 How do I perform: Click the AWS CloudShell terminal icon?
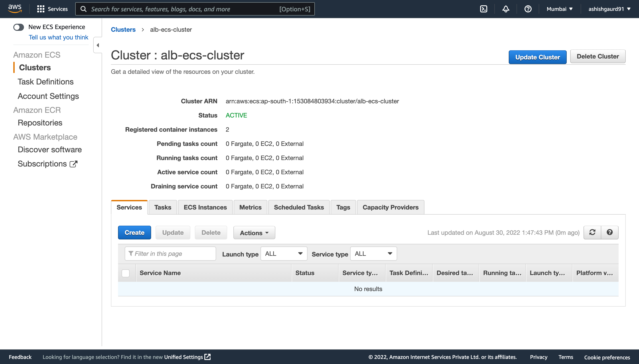pyautogui.click(x=484, y=9)
